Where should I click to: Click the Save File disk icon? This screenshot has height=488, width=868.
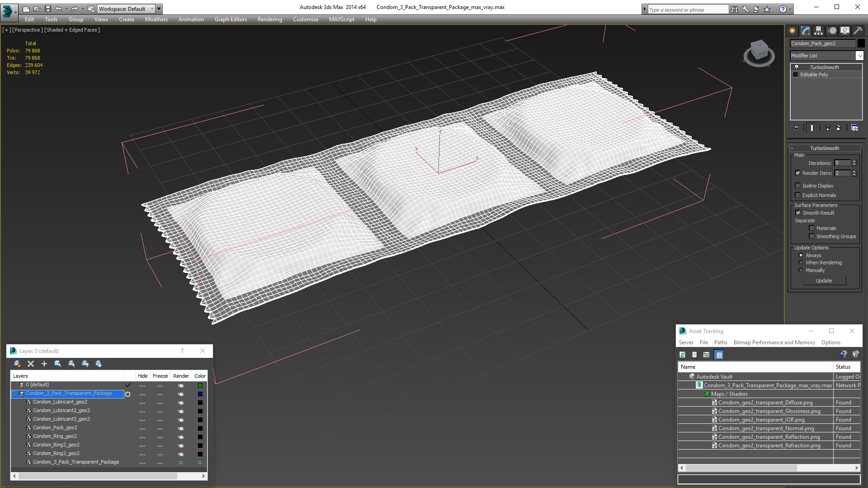(x=48, y=9)
